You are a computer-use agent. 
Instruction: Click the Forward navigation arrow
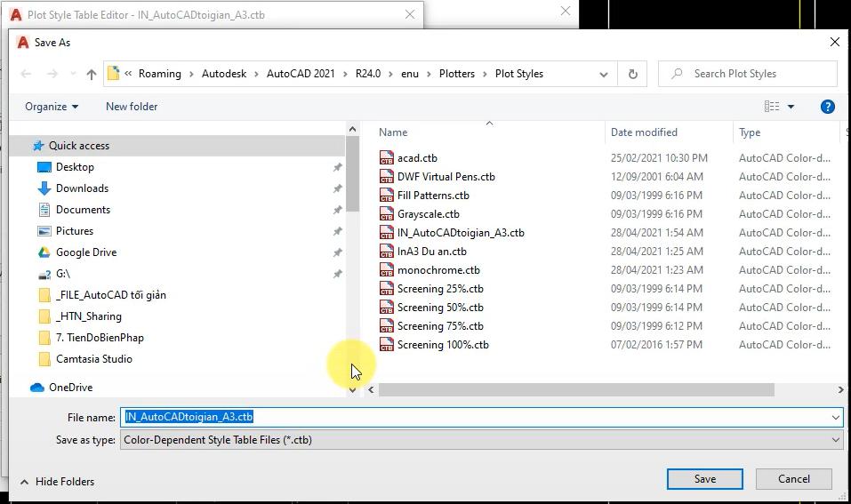click(52, 74)
